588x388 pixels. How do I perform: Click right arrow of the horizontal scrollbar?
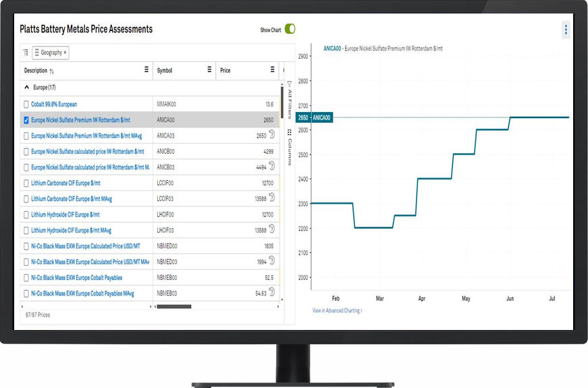tap(278, 306)
